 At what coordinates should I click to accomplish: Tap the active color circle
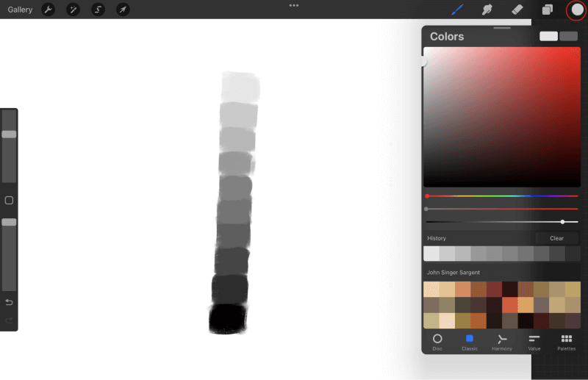(577, 10)
